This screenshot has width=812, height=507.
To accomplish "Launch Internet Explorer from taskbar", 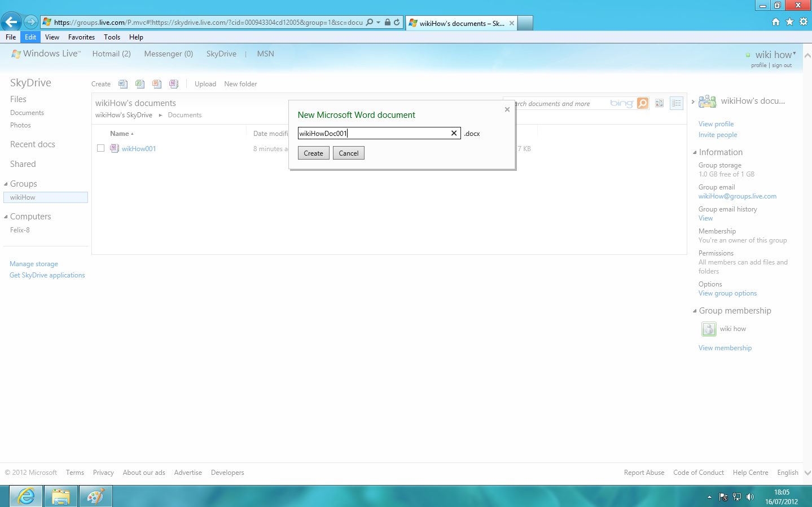I will click(26, 496).
